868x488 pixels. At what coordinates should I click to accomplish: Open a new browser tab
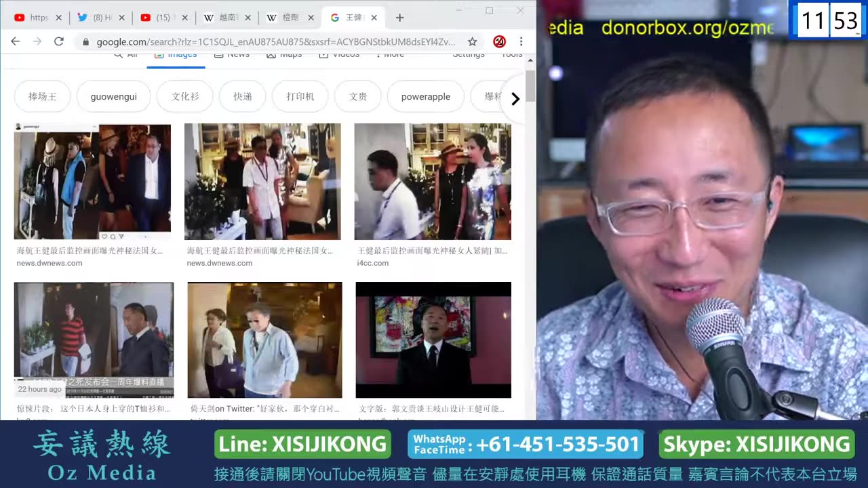399,18
